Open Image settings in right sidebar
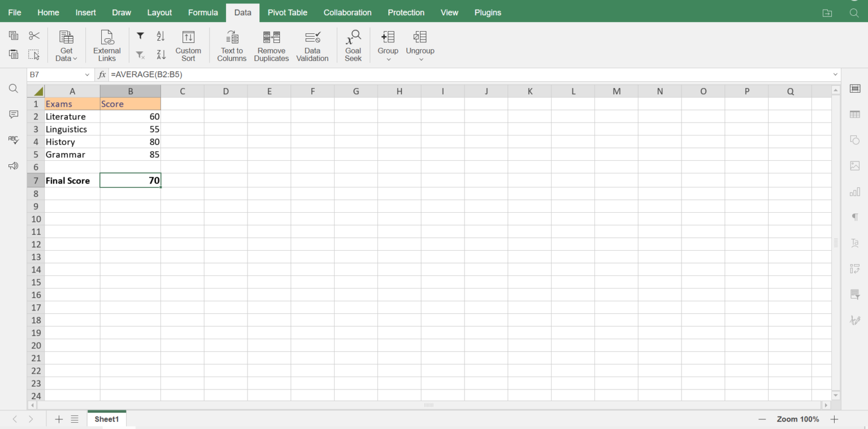868x429 pixels. 855,166
